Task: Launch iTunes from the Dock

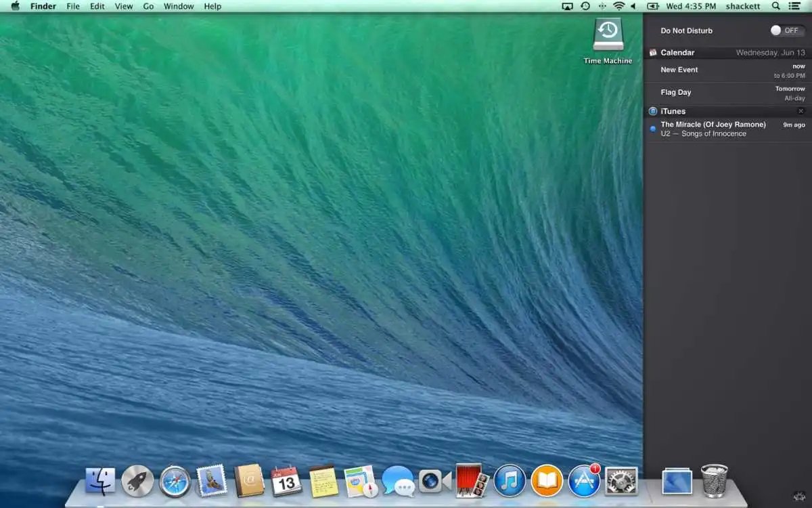Action: click(x=510, y=484)
